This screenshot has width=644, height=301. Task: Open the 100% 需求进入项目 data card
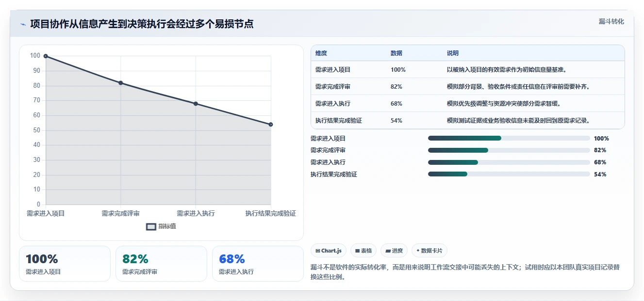pos(65,264)
